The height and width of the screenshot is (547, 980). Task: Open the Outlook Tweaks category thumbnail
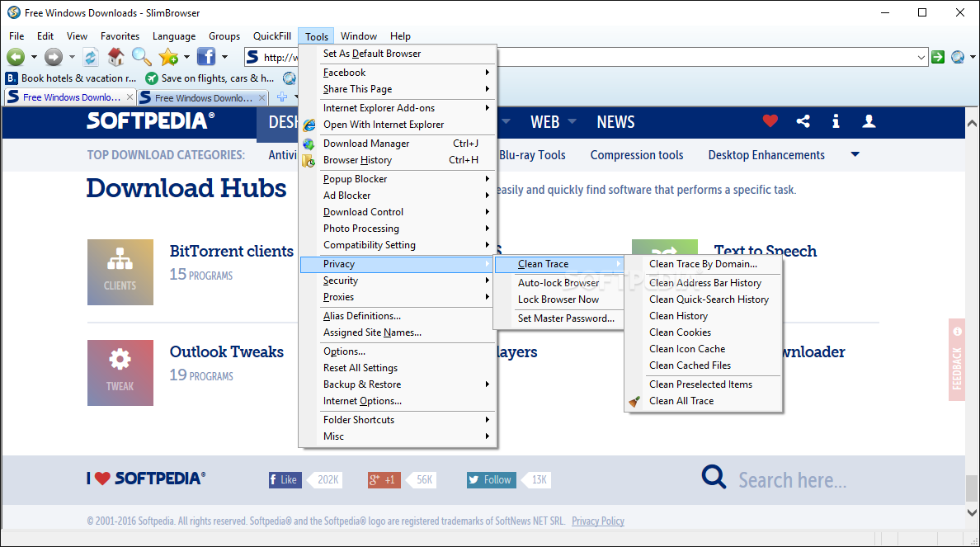click(120, 373)
